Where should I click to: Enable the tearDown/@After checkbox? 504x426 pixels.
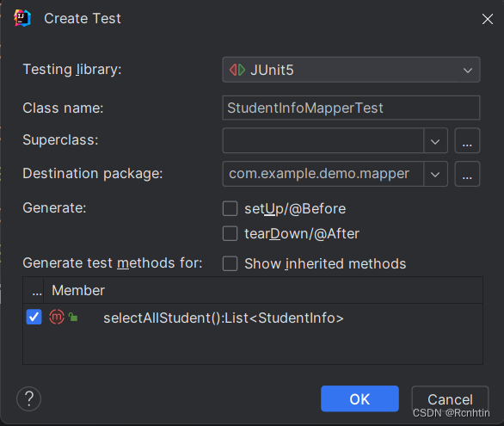[230, 234]
